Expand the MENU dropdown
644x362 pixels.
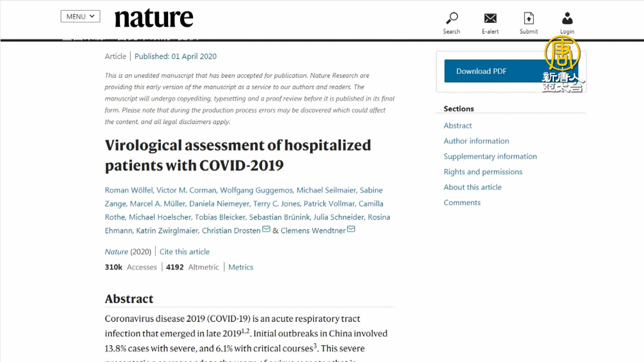pyautogui.click(x=80, y=16)
